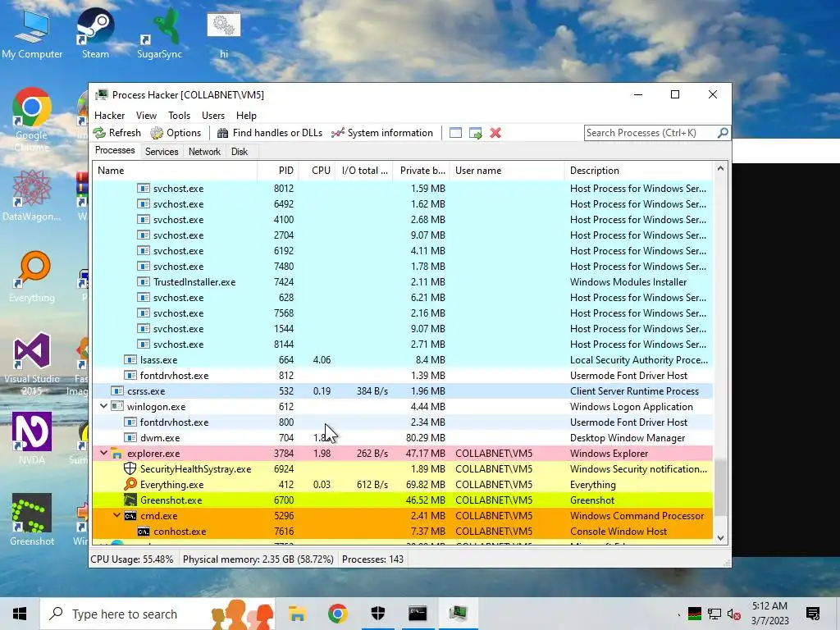Select svchost.exe with PID 8012

402,189
